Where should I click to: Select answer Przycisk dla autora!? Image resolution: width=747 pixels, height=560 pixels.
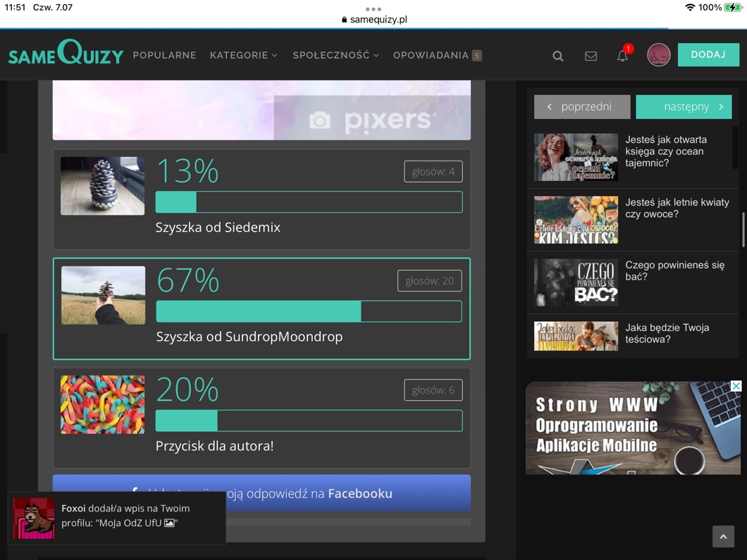[x=214, y=446]
